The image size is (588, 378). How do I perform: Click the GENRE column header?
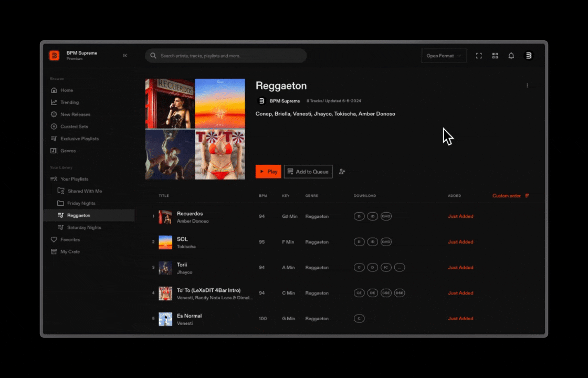pos(312,196)
